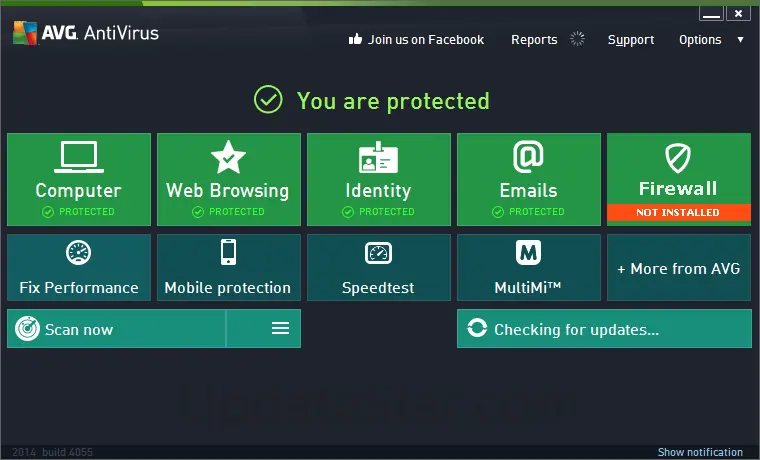Click the spinning progress icon beside Reports

577,39
